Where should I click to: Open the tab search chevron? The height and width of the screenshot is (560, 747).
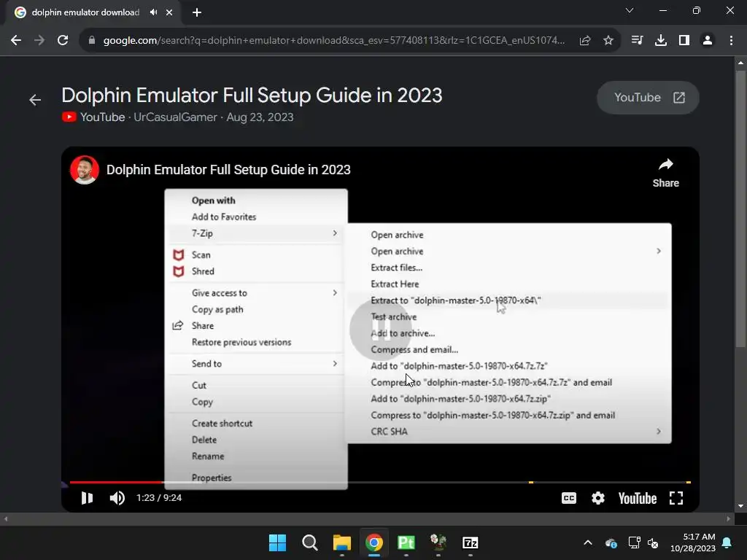(630, 10)
